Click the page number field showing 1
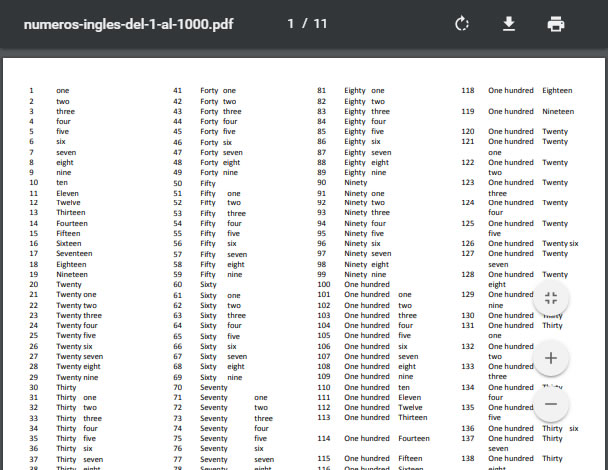The height and width of the screenshot is (470, 608). (x=290, y=24)
